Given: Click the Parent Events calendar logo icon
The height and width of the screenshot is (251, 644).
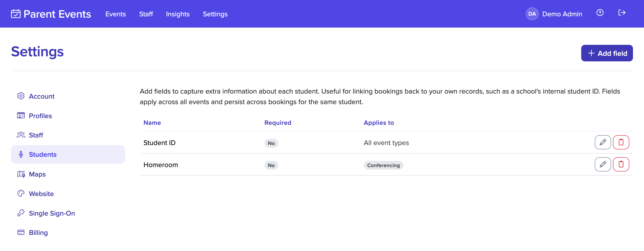Looking at the screenshot, I should point(16,14).
